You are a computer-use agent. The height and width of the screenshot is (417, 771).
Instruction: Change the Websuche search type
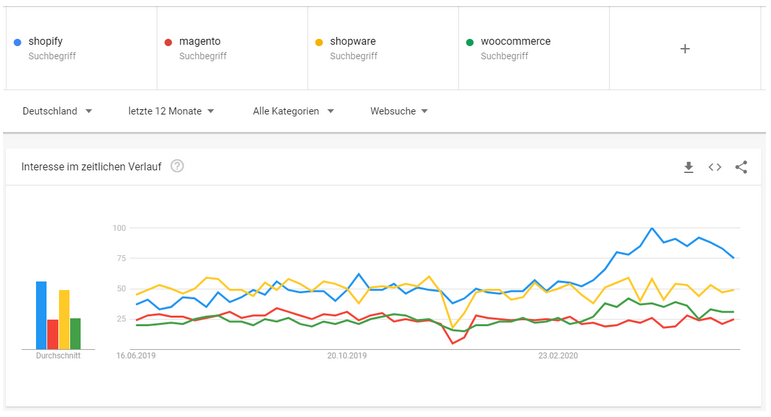tap(399, 111)
